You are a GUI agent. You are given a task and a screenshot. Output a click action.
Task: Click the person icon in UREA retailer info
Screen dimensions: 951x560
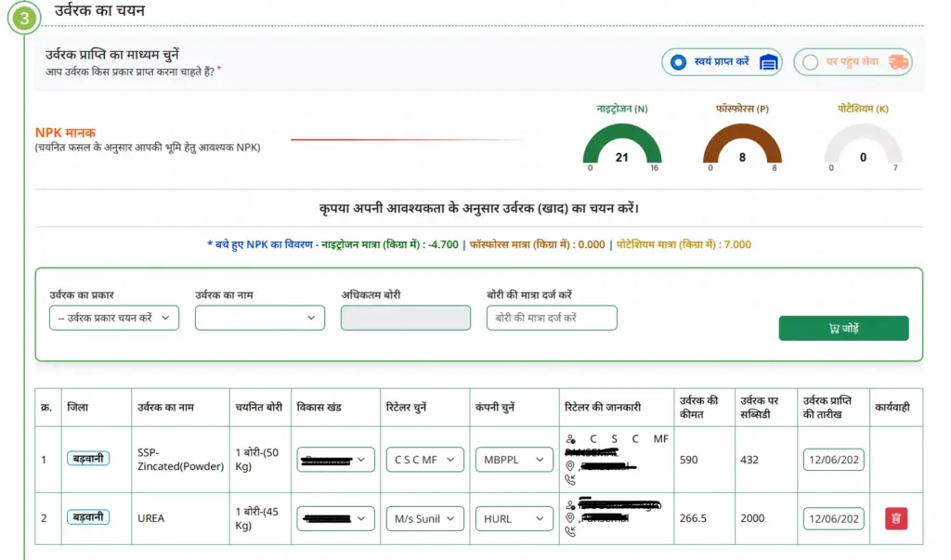click(x=570, y=505)
